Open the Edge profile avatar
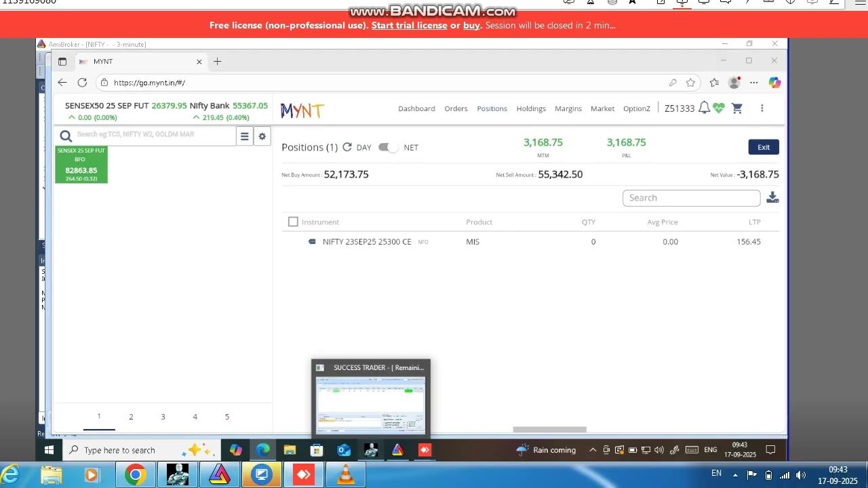 pyautogui.click(x=734, y=83)
